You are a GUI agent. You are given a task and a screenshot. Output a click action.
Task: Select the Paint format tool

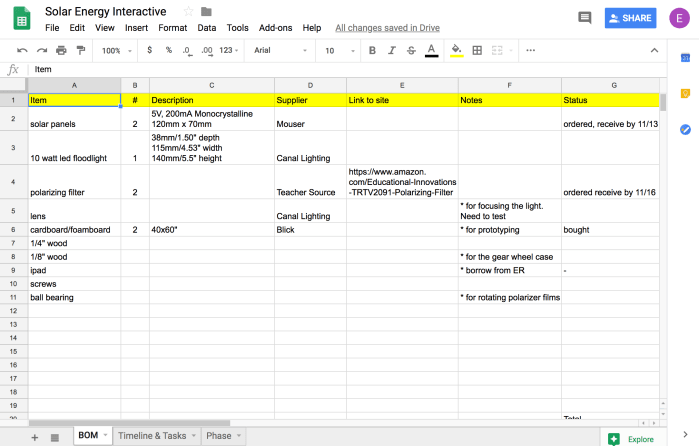[x=80, y=50]
